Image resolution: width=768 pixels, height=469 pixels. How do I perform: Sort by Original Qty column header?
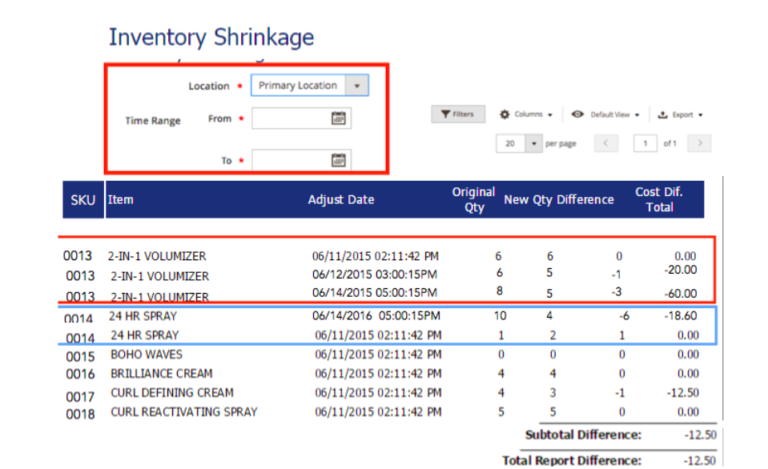click(x=474, y=199)
